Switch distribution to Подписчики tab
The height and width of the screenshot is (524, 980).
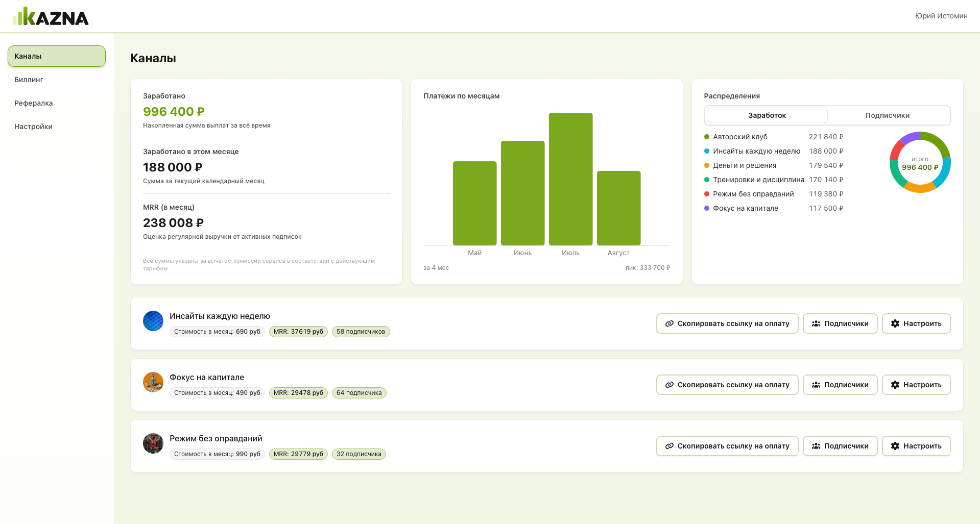click(888, 115)
